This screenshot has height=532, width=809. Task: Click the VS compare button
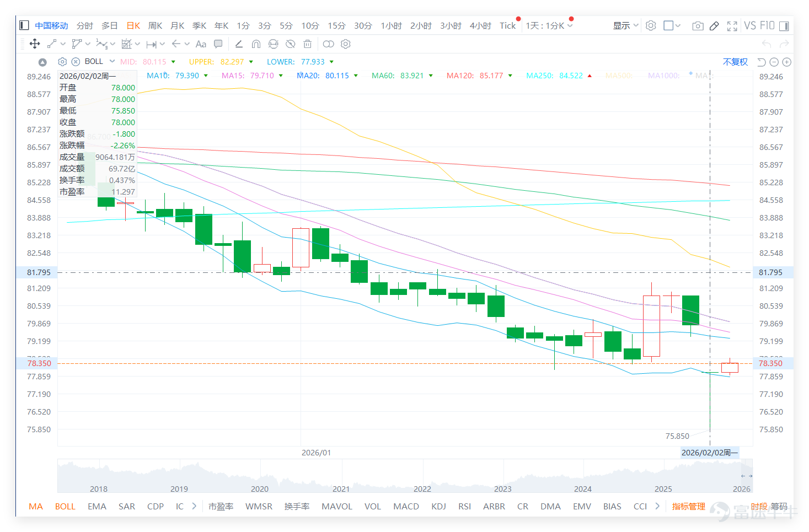pyautogui.click(x=750, y=25)
